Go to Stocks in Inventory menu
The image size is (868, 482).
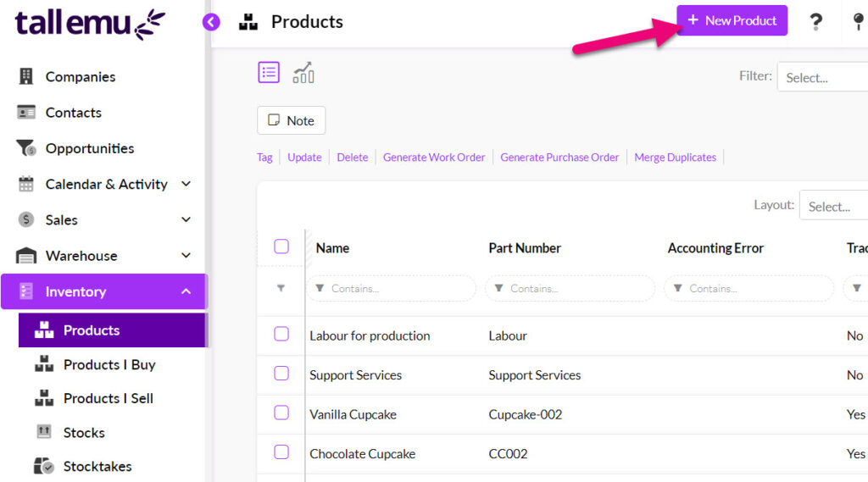(x=84, y=432)
